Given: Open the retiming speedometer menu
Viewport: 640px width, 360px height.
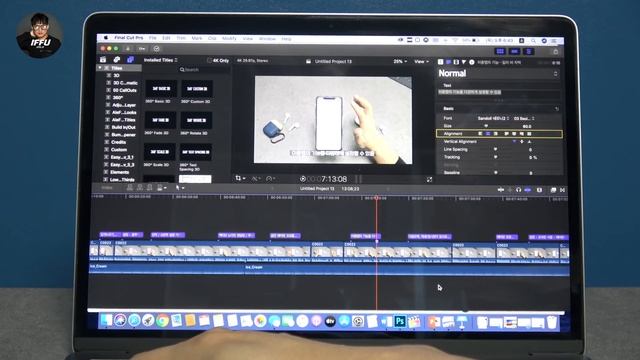Looking at the screenshot, I should point(271,178).
